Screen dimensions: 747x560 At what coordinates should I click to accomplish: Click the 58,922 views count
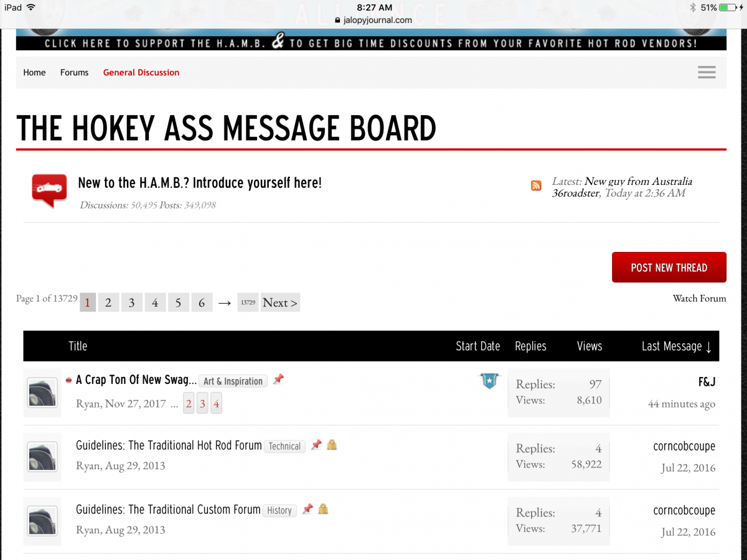(x=586, y=464)
